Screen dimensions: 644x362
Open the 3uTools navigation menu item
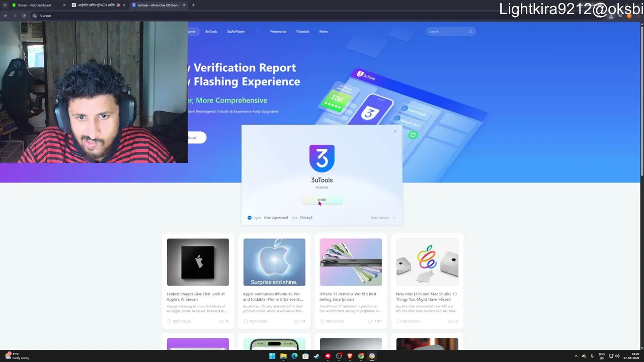211,32
